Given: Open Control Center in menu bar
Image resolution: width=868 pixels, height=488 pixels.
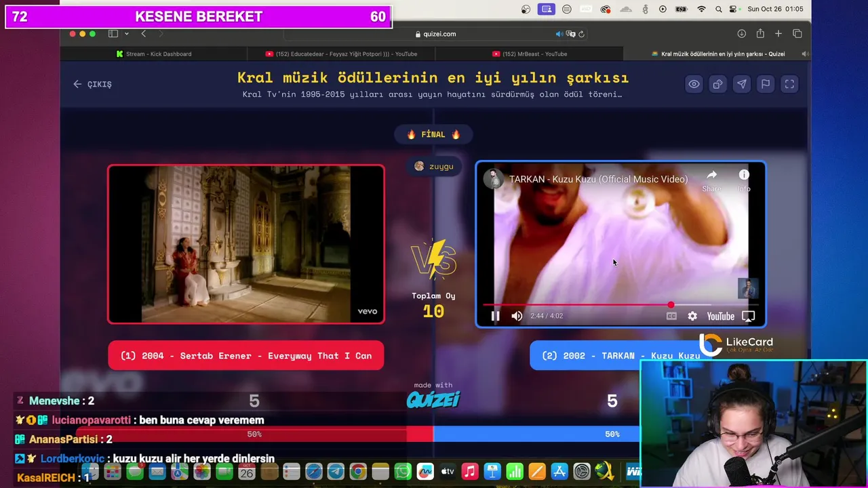Looking at the screenshot, I should (x=733, y=9).
